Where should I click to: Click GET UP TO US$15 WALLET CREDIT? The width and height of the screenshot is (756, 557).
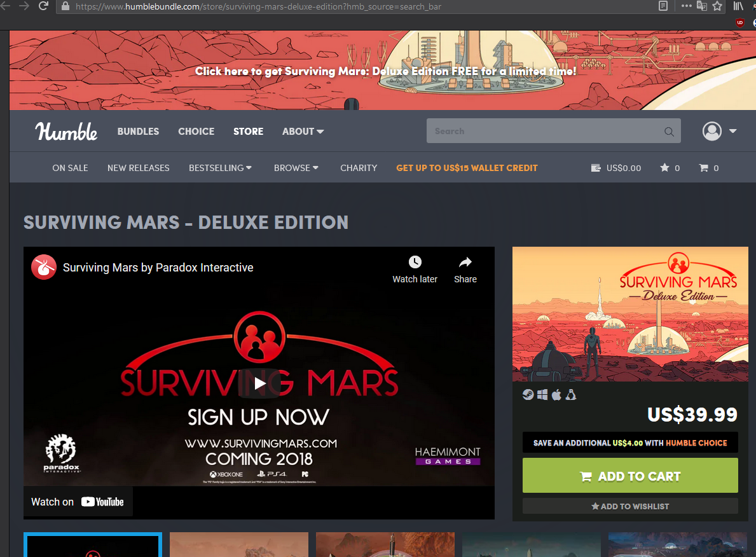(467, 168)
